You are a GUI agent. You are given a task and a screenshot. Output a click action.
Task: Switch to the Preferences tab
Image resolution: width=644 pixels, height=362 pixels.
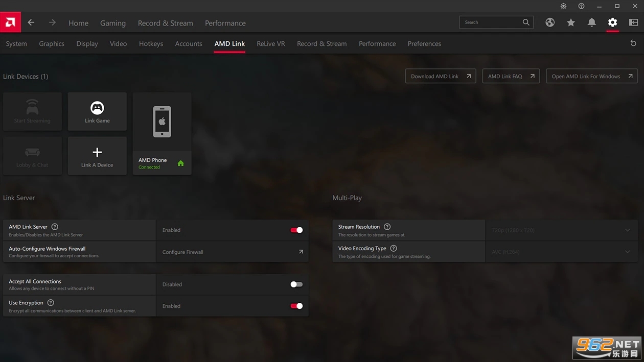[424, 43]
